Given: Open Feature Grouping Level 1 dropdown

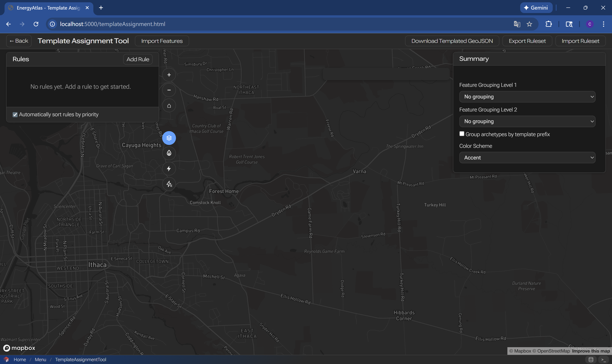Looking at the screenshot, I should (527, 97).
